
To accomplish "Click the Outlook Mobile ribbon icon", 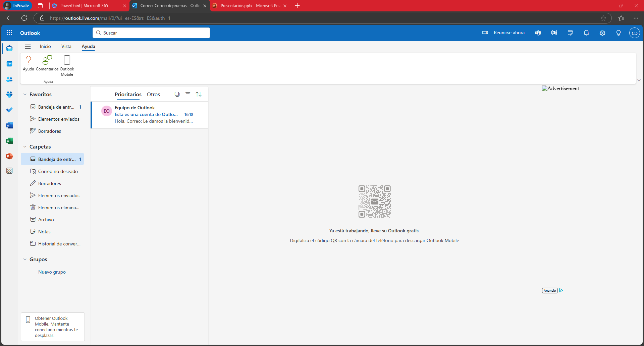I will [67, 66].
